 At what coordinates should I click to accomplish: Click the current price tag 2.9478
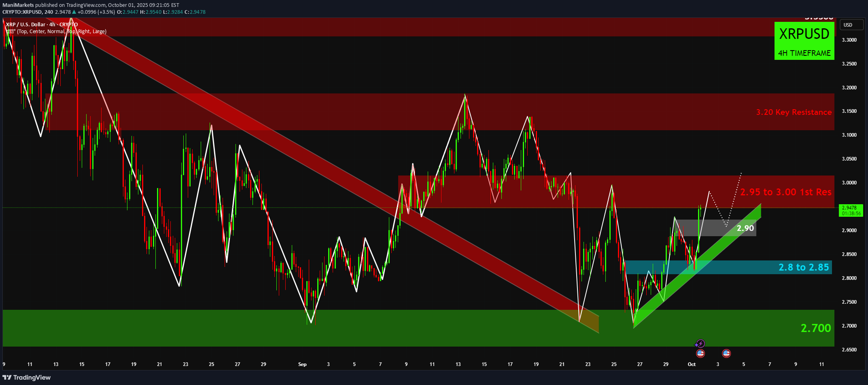click(x=851, y=210)
